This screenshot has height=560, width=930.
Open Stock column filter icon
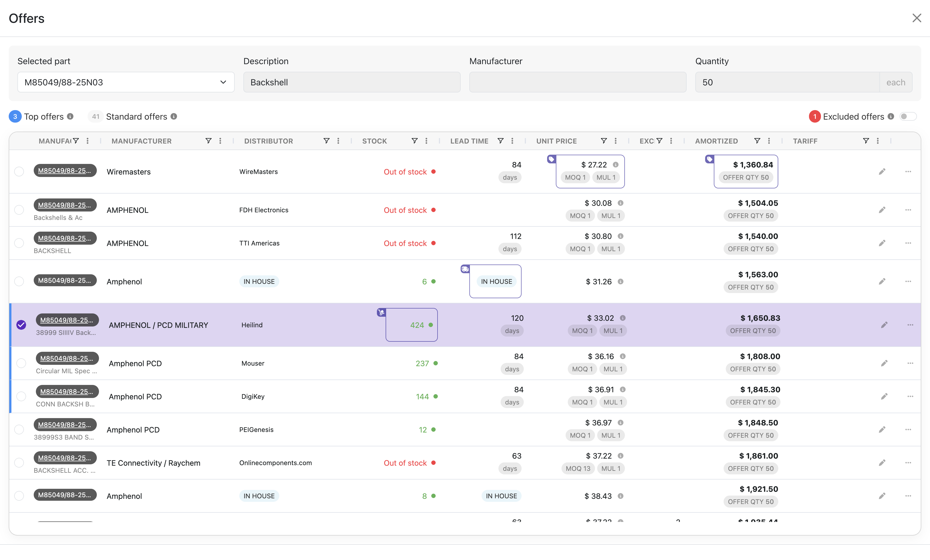tap(414, 141)
